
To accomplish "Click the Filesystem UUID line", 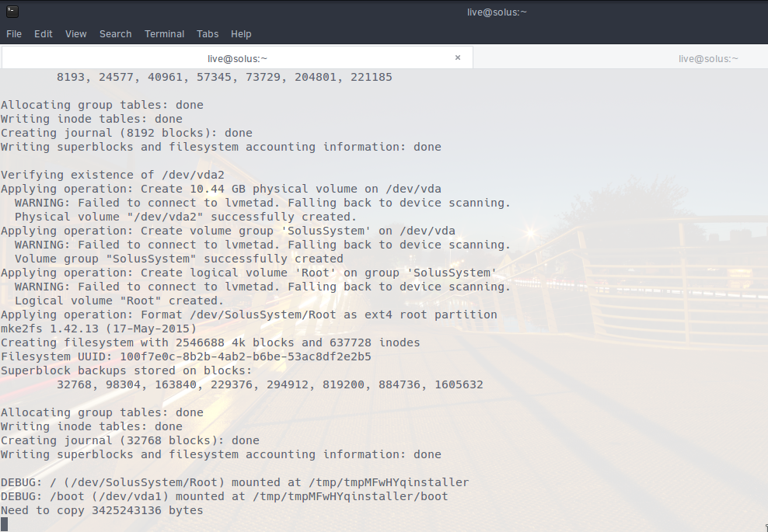I will point(186,356).
